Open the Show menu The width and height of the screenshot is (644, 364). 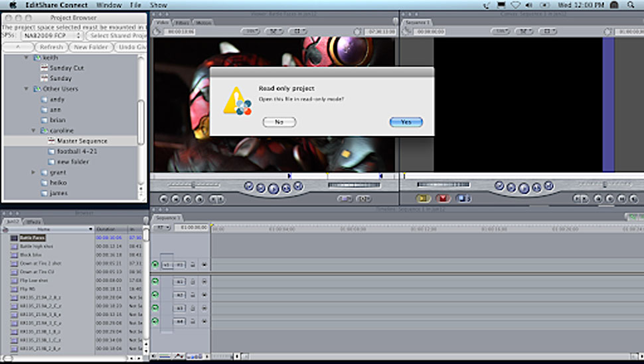159,5
